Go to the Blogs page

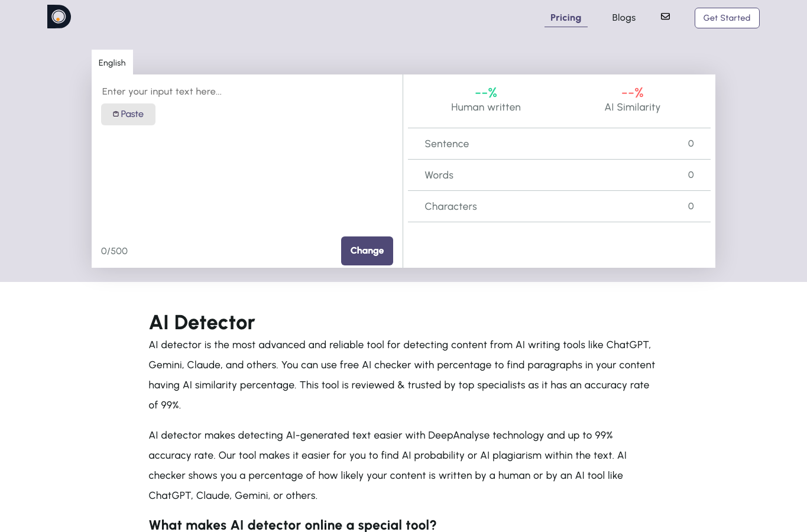click(624, 18)
